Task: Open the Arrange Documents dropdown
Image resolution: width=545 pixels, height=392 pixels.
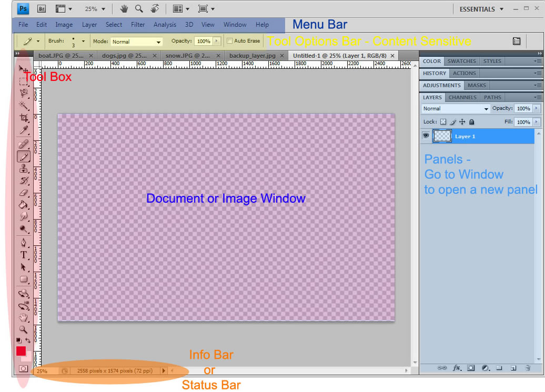Action: coord(181,9)
